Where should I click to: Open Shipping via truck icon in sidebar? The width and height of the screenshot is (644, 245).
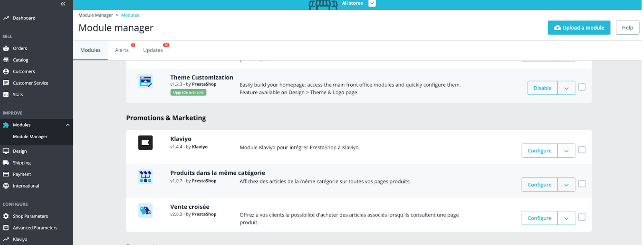pos(6,163)
